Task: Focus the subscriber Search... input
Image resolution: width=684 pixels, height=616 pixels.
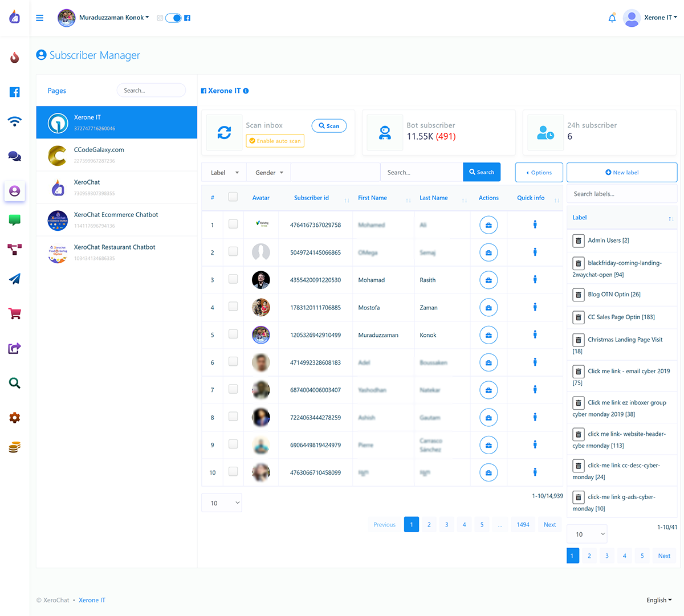Action: click(421, 172)
